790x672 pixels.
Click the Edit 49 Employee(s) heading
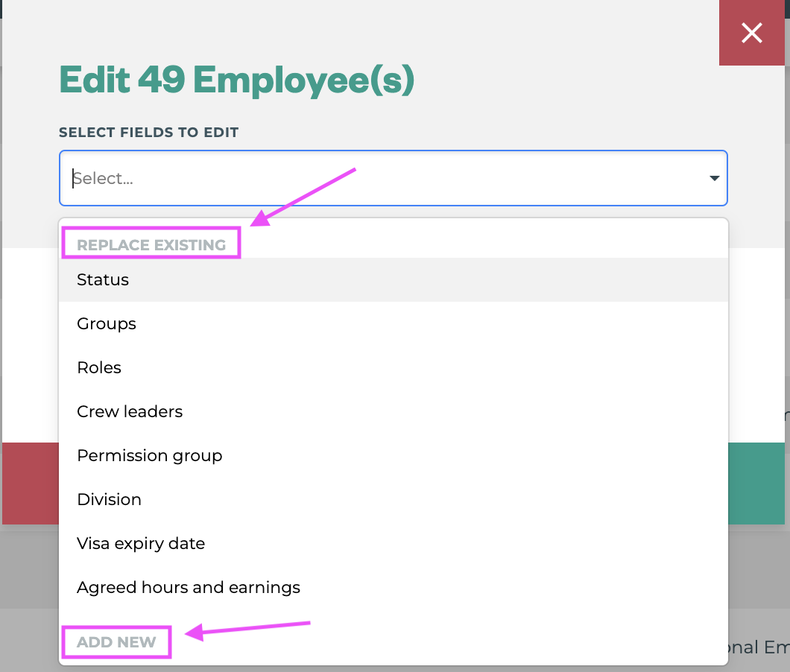[x=236, y=80]
